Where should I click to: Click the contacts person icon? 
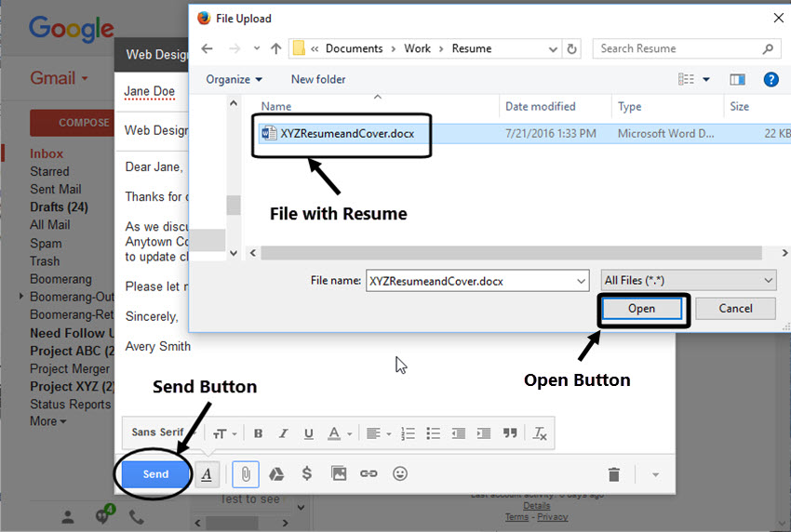68,517
